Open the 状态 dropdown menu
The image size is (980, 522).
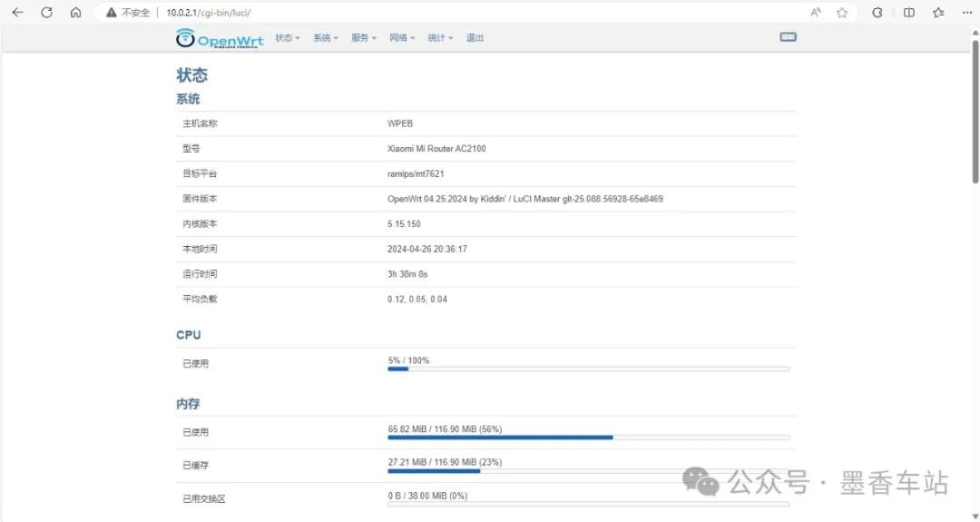click(288, 38)
